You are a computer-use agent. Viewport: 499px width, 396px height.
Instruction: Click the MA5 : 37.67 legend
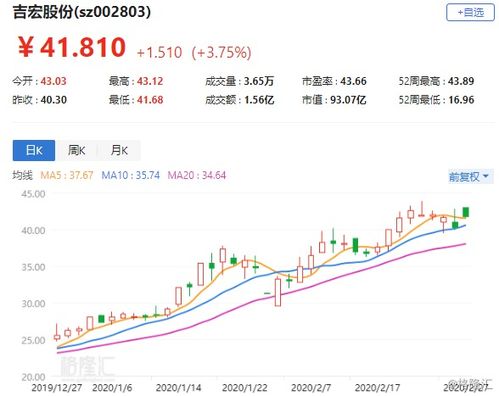pyautogui.click(x=67, y=175)
